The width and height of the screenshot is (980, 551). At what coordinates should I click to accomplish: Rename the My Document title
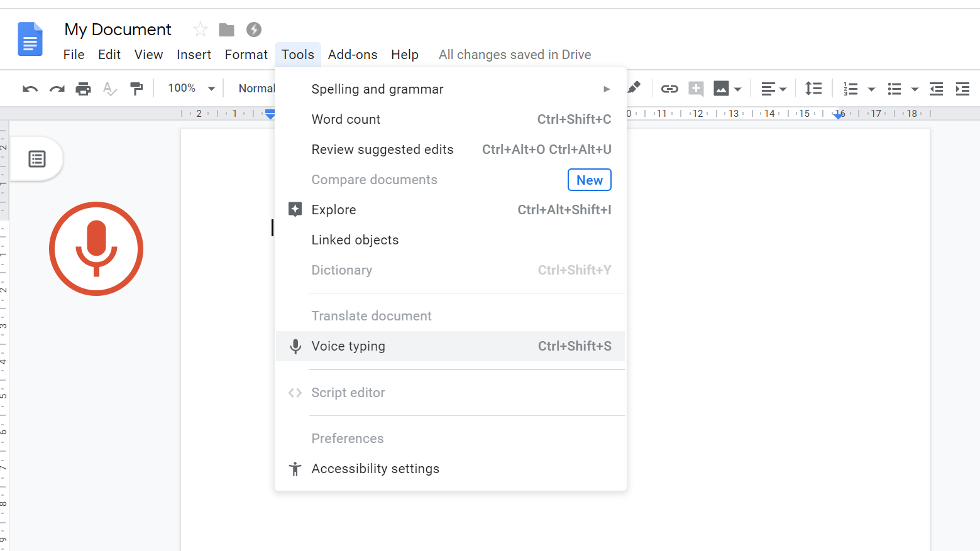click(x=118, y=30)
